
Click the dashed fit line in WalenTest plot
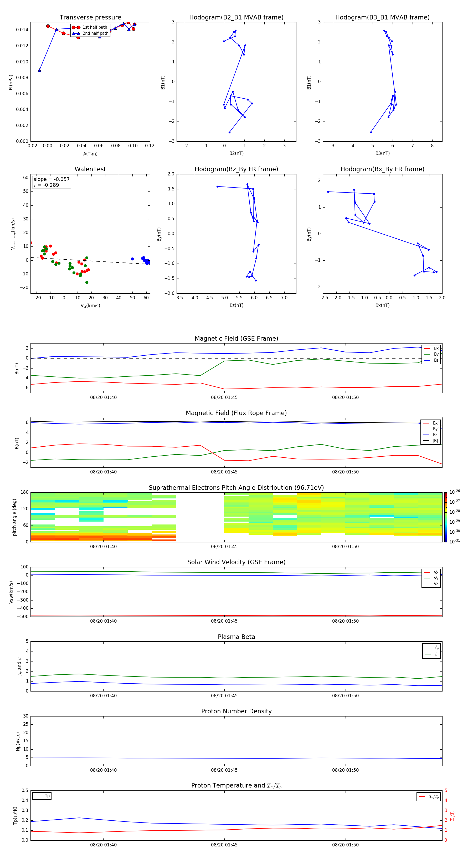click(x=90, y=261)
